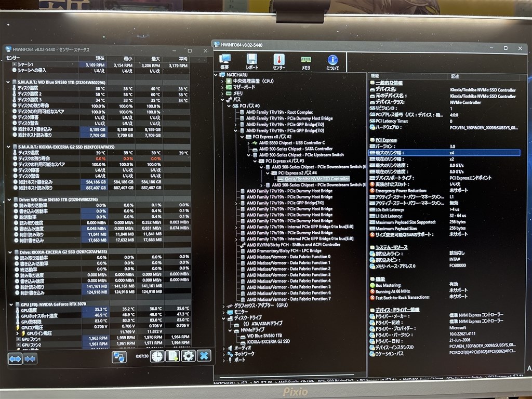
Task: Collapse the NVMeドライブ node
Action: (x=230, y=330)
